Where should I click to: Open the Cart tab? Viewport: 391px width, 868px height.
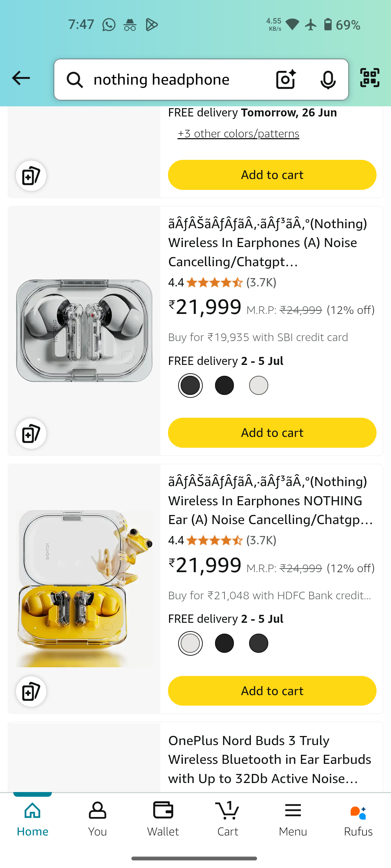point(228,820)
